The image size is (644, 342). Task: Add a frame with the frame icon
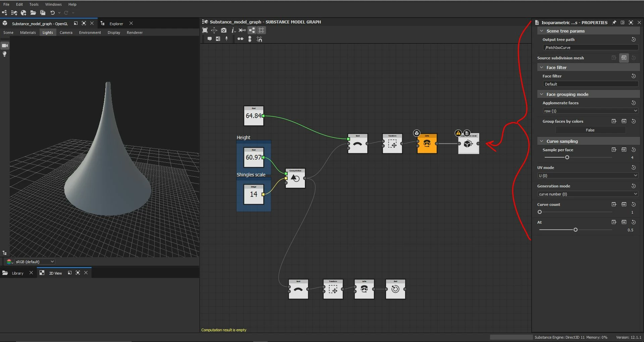(218, 39)
